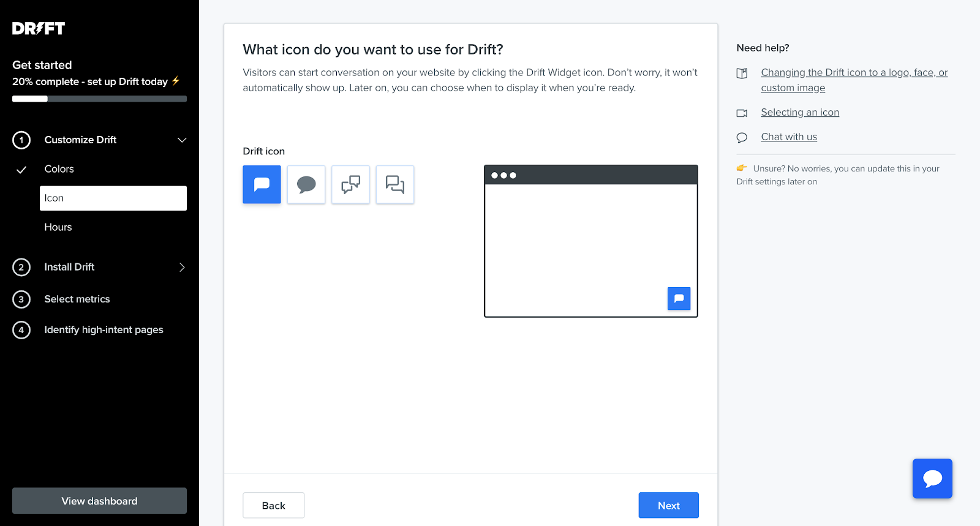Click the preview window chat widget icon
980x526 pixels.
679,299
